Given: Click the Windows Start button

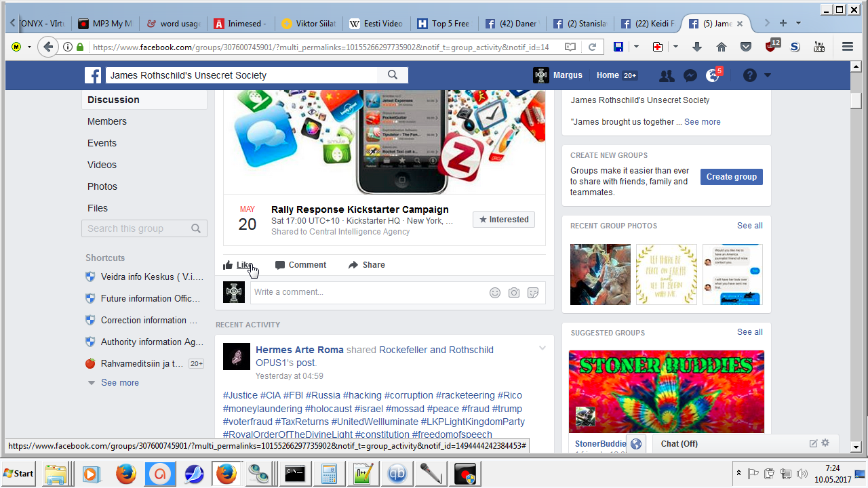Looking at the screenshot, I should point(19,473).
